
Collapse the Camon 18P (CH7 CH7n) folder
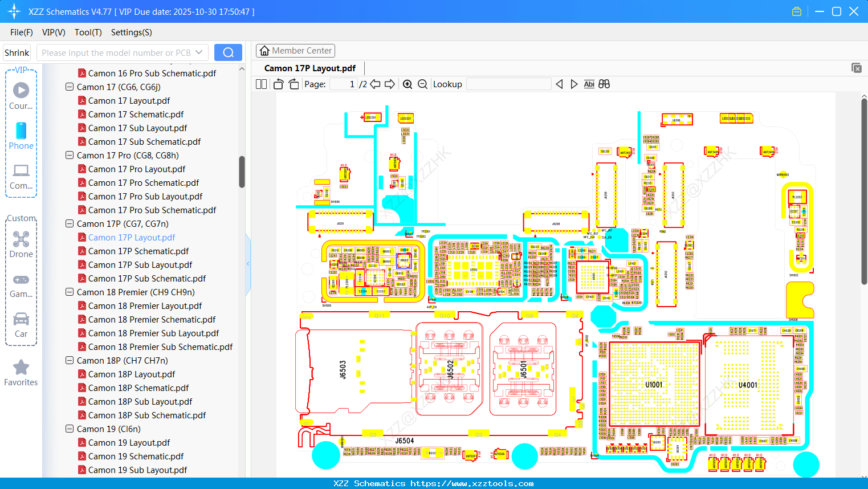(x=70, y=361)
